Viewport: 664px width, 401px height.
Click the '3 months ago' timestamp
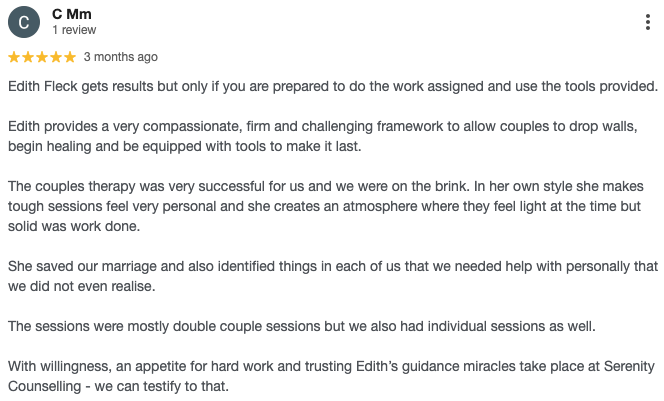pos(120,57)
